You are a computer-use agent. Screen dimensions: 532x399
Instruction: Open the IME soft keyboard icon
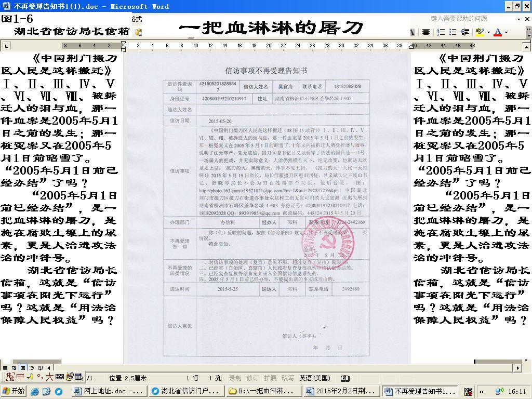[59, 377]
